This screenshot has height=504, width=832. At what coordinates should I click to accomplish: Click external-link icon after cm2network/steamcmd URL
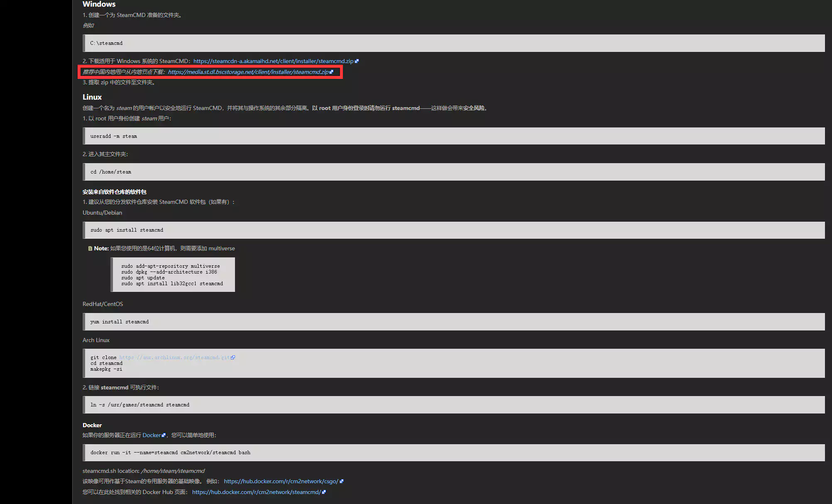click(x=324, y=492)
